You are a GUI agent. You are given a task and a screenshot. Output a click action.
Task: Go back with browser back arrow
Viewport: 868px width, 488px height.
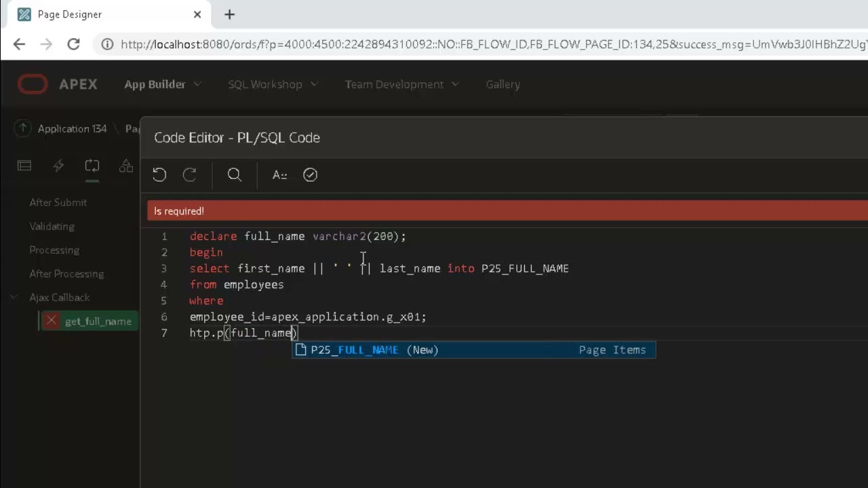(19, 44)
